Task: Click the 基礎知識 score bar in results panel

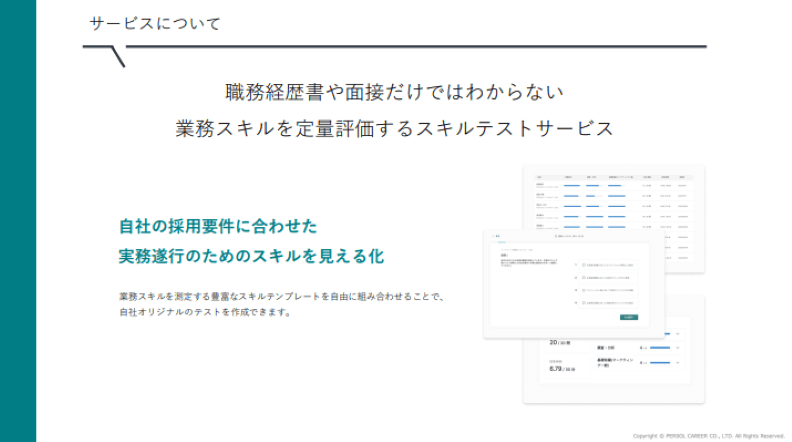Action: (658, 362)
